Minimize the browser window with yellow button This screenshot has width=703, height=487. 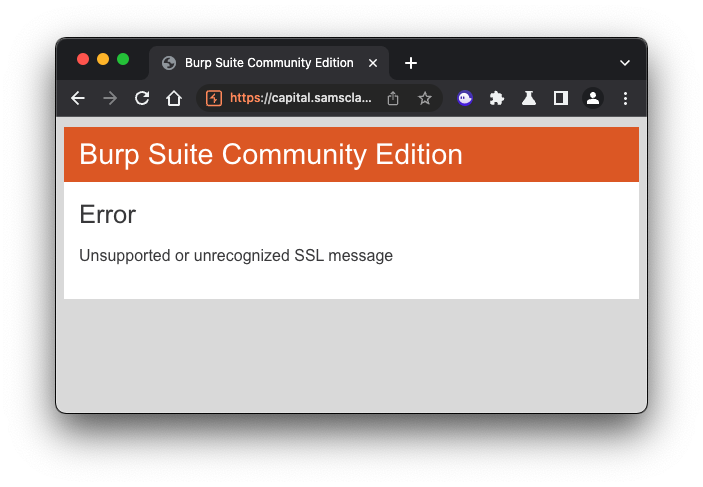(103, 59)
